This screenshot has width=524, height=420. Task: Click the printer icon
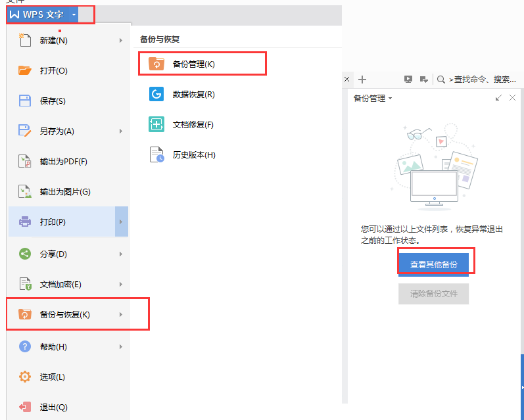[x=25, y=222]
